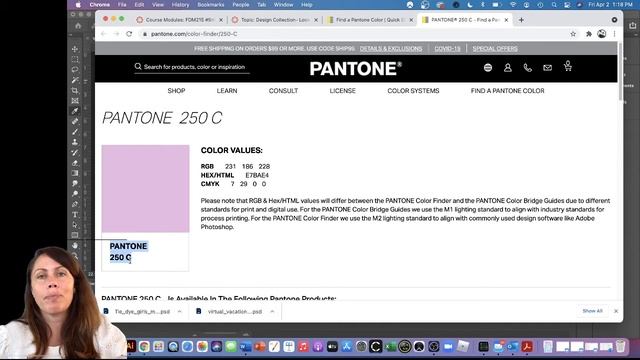Open a new Chrome tab
The width and height of the screenshot is (640, 360).
[521, 20]
